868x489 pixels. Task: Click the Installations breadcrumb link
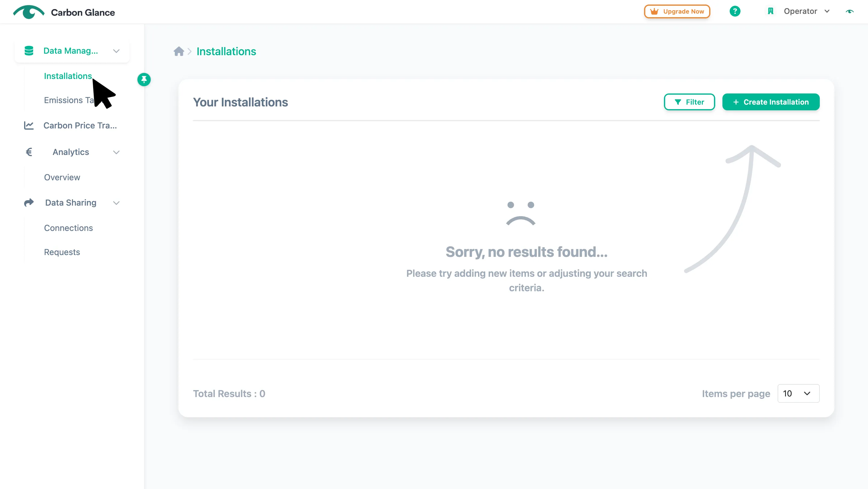(226, 51)
